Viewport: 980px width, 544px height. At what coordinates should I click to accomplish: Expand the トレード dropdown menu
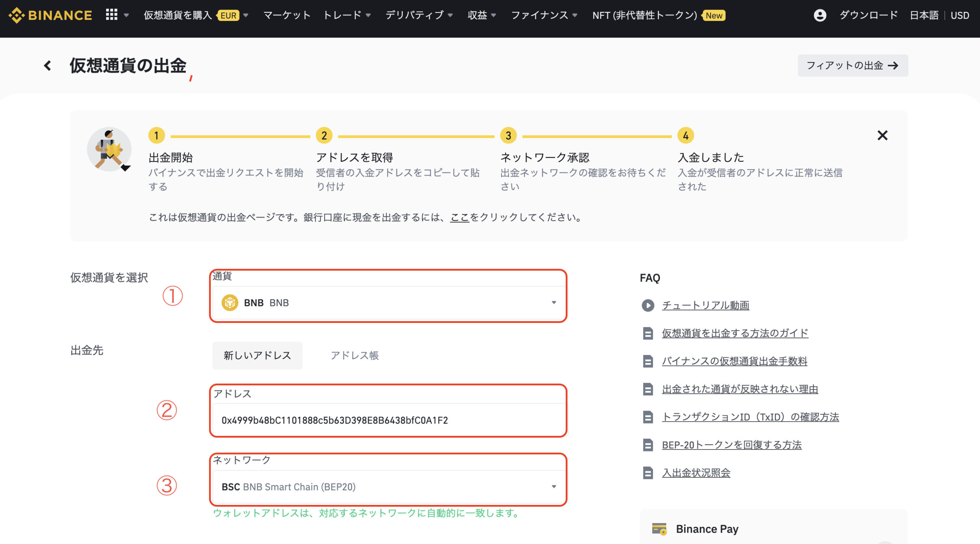point(347,15)
